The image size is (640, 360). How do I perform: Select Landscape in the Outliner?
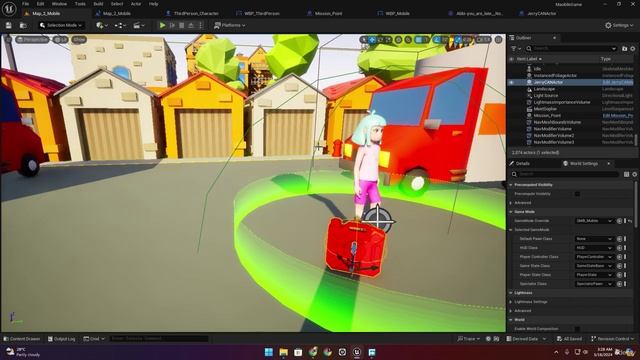(x=544, y=89)
